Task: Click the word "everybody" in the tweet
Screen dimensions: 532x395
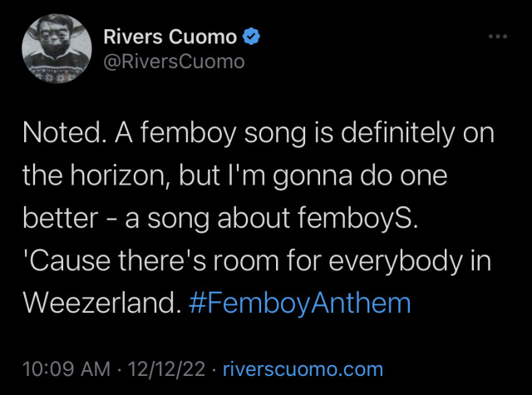Action: (x=390, y=259)
